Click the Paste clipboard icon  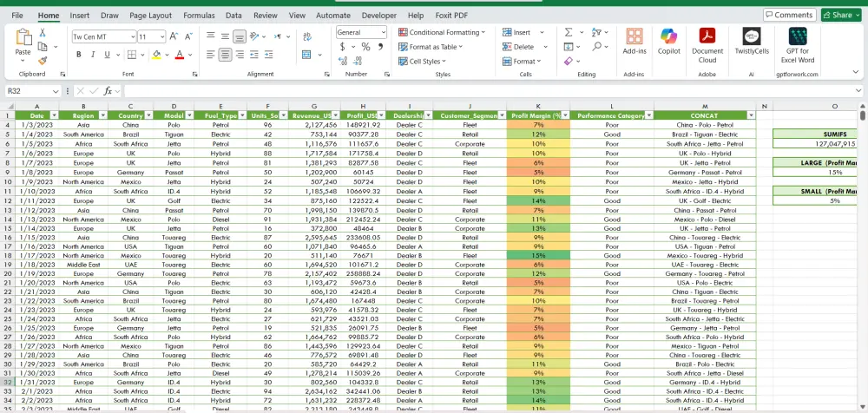pos(23,37)
